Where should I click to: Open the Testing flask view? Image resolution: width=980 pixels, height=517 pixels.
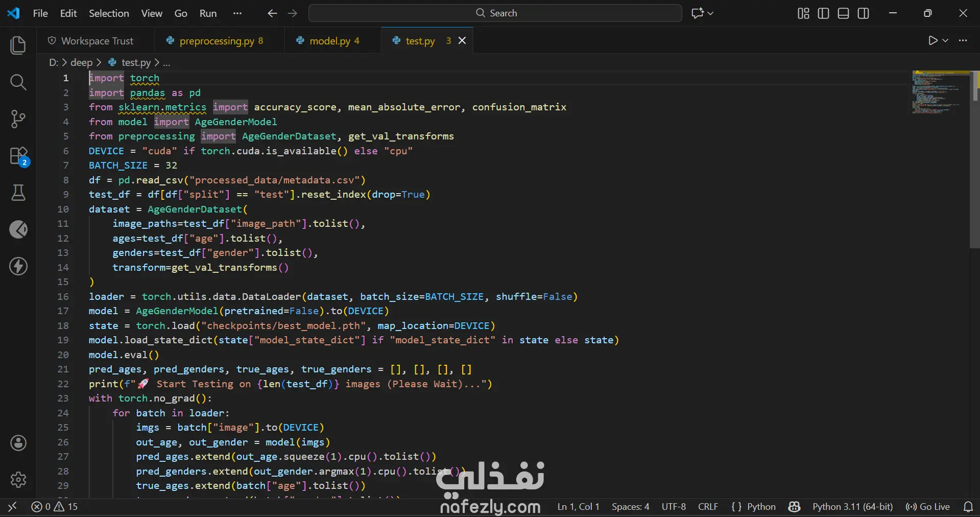click(18, 193)
